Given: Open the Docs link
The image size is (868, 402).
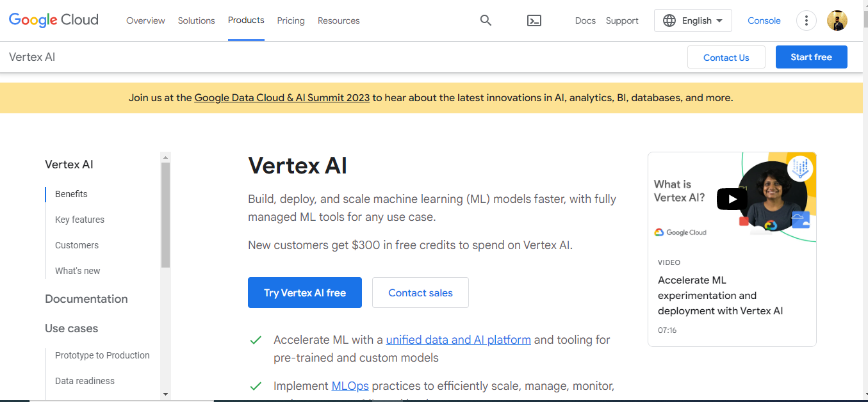Looking at the screenshot, I should (585, 20).
